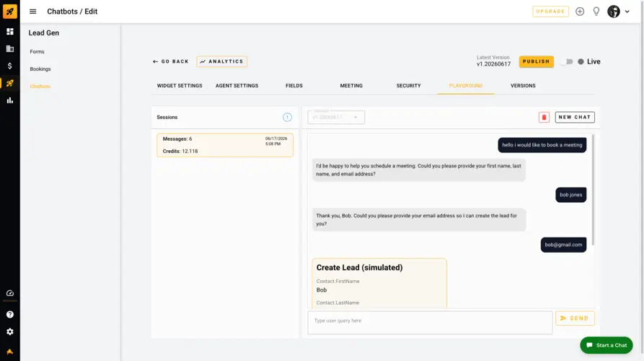The width and height of the screenshot is (644, 361).
Task: Click the plus circle add icon
Action: 580,12
